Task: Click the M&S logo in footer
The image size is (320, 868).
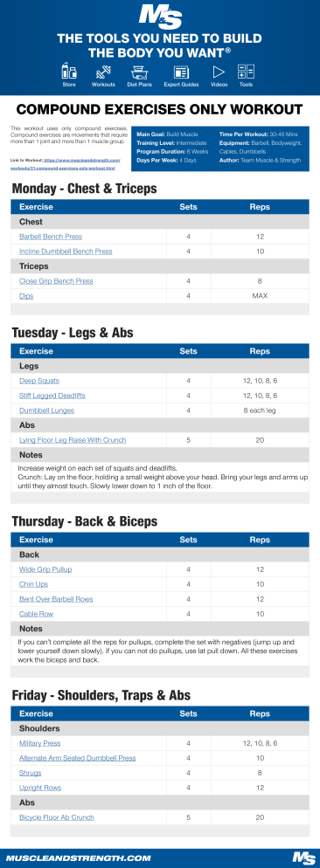Action: [x=303, y=858]
